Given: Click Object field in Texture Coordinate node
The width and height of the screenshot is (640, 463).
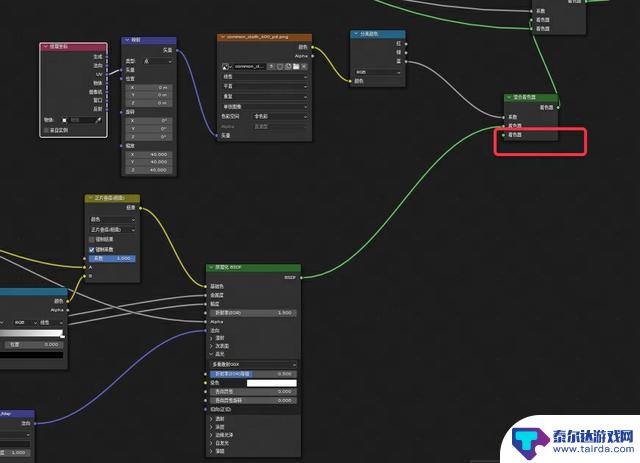Looking at the screenshot, I should 82,120.
